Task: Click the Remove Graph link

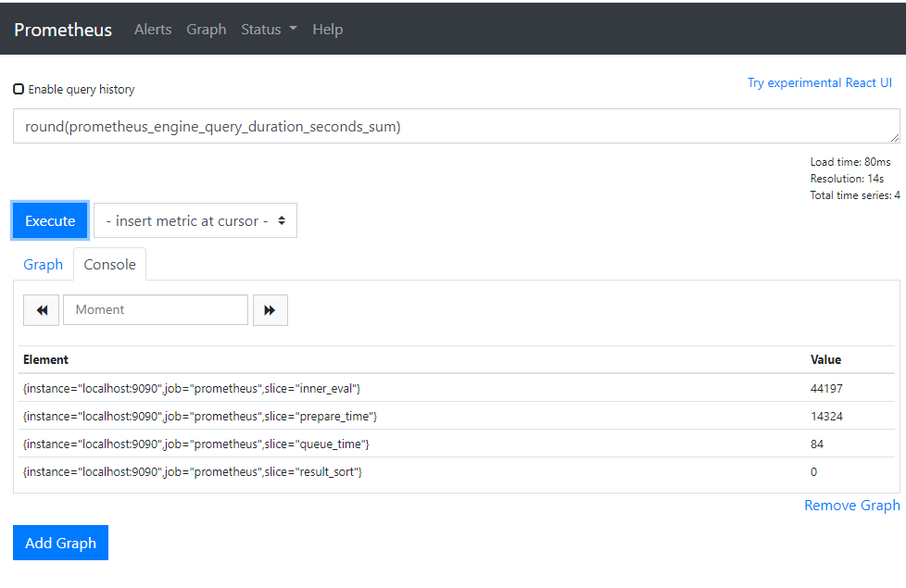Action: (x=851, y=506)
